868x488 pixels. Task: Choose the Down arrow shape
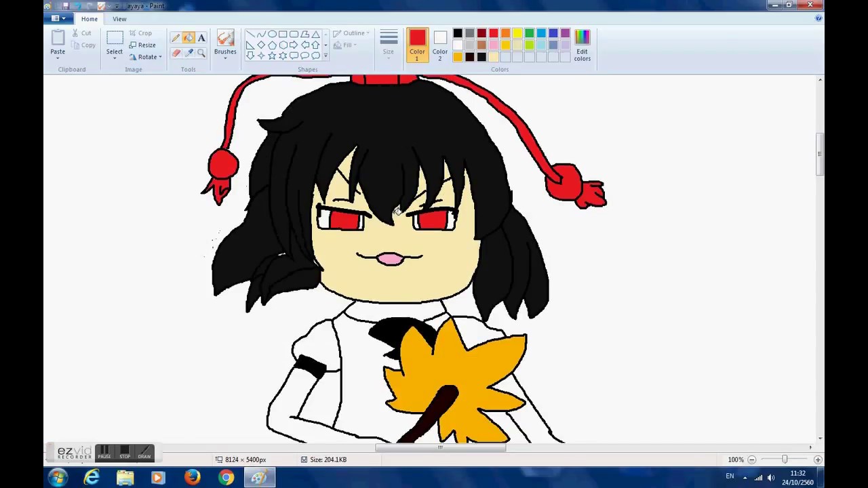point(250,56)
